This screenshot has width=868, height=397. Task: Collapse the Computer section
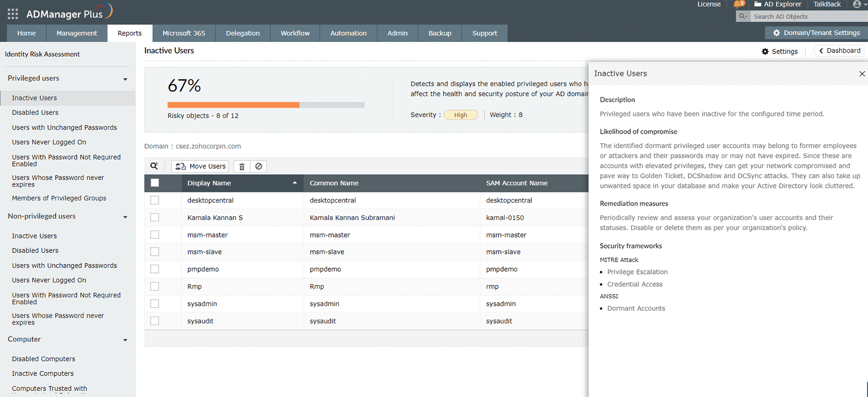pos(125,340)
